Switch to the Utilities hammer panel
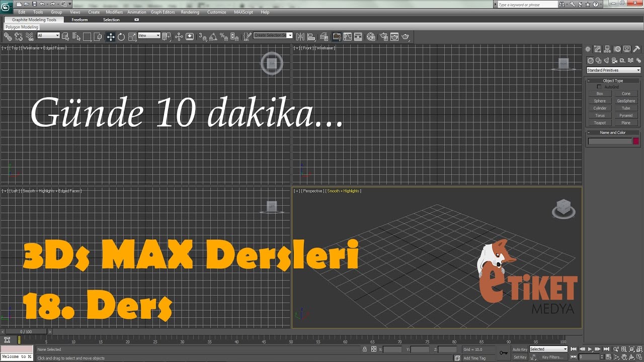The image size is (644, 362). pyautogui.click(x=636, y=49)
